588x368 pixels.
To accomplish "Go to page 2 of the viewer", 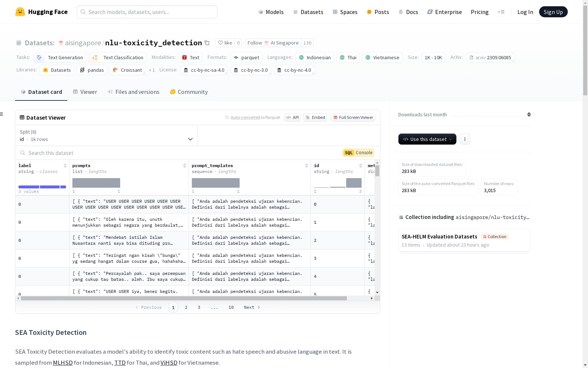I will coord(186,307).
